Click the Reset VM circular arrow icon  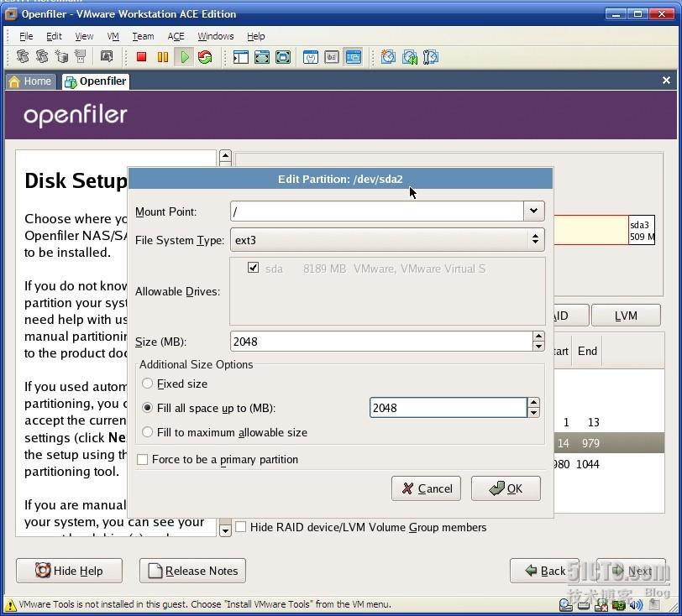click(x=205, y=57)
